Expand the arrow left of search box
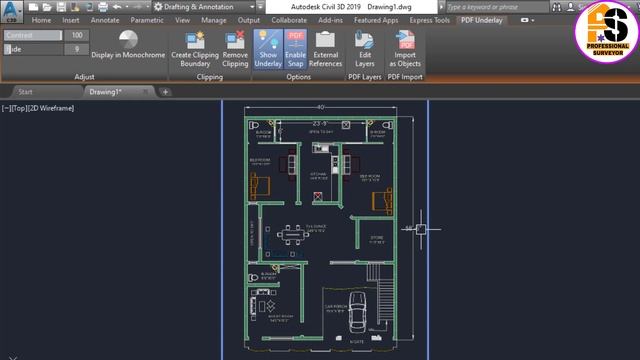 (x=441, y=7)
